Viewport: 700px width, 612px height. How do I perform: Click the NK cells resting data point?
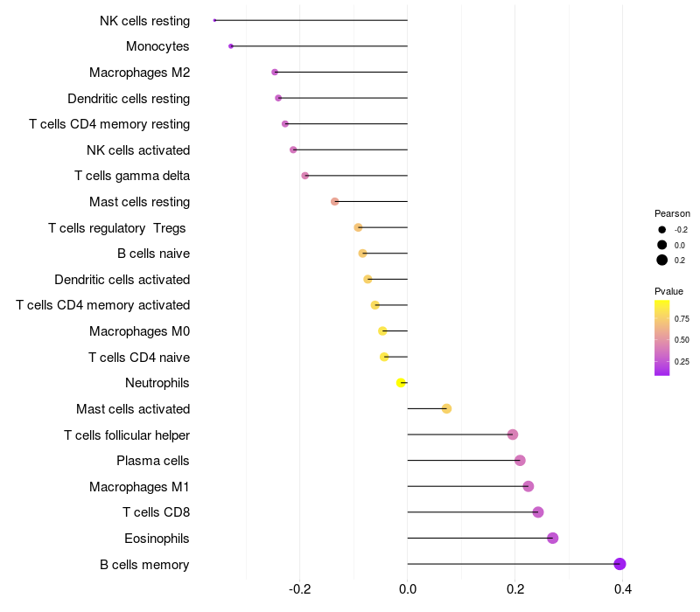[x=214, y=20]
